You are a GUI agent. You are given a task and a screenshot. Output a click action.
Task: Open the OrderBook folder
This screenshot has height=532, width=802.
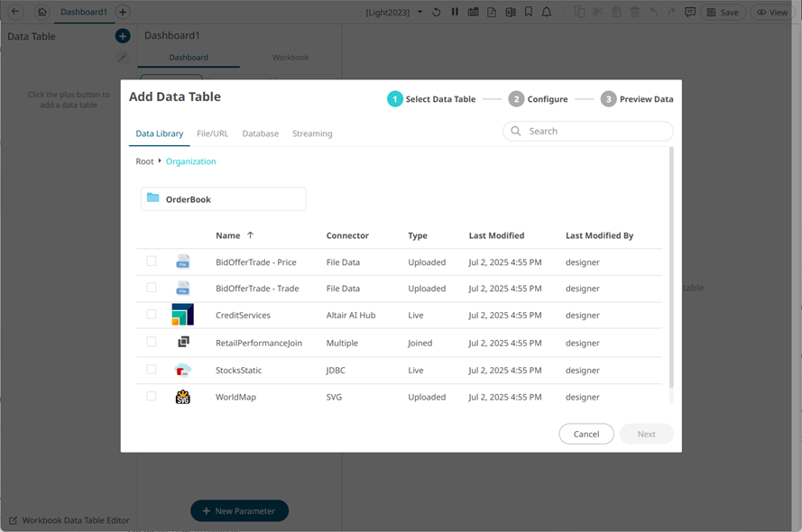coord(223,199)
